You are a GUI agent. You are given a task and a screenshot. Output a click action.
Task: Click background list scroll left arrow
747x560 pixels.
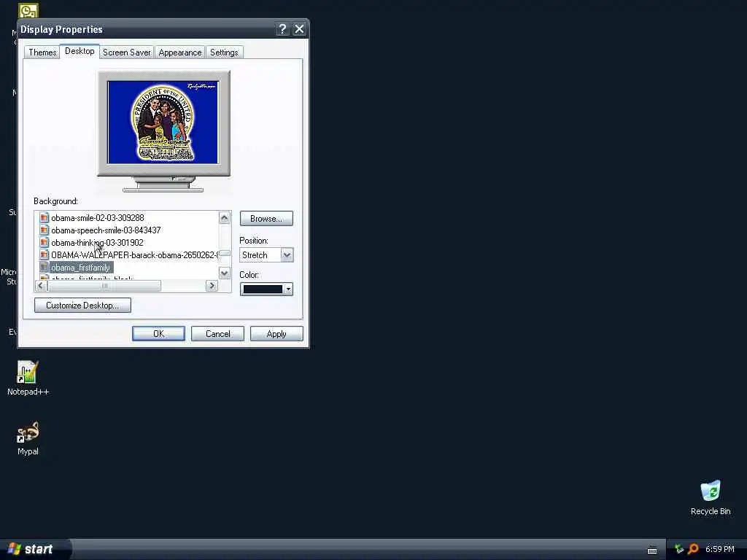pyautogui.click(x=41, y=285)
